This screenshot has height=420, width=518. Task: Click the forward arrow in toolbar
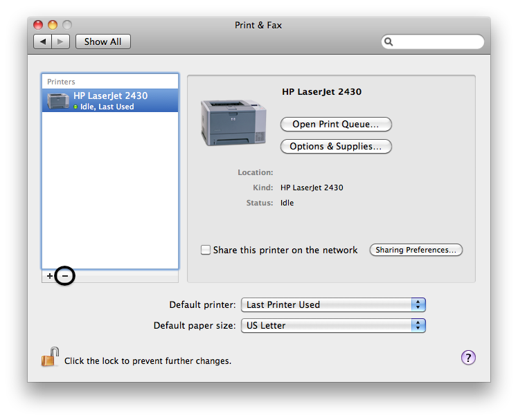tap(60, 42)
